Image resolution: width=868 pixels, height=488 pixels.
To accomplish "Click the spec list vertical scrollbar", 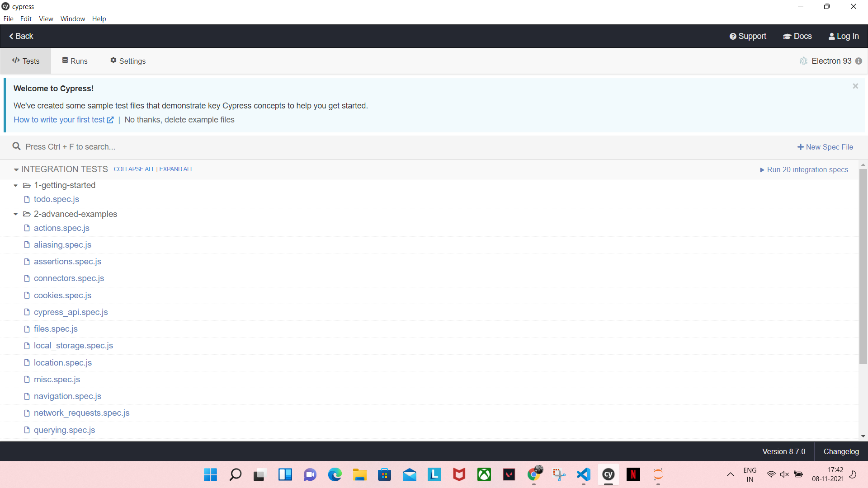I will pyautogui.click(x=863, y=267).
